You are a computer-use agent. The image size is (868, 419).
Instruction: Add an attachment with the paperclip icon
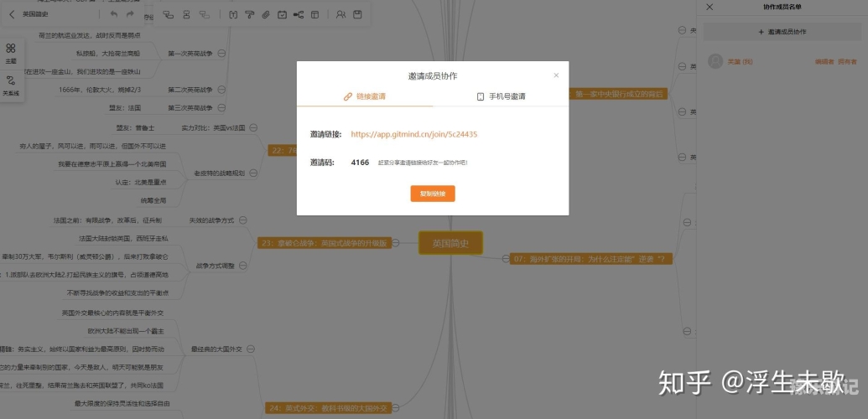click(x=266, y=15)
